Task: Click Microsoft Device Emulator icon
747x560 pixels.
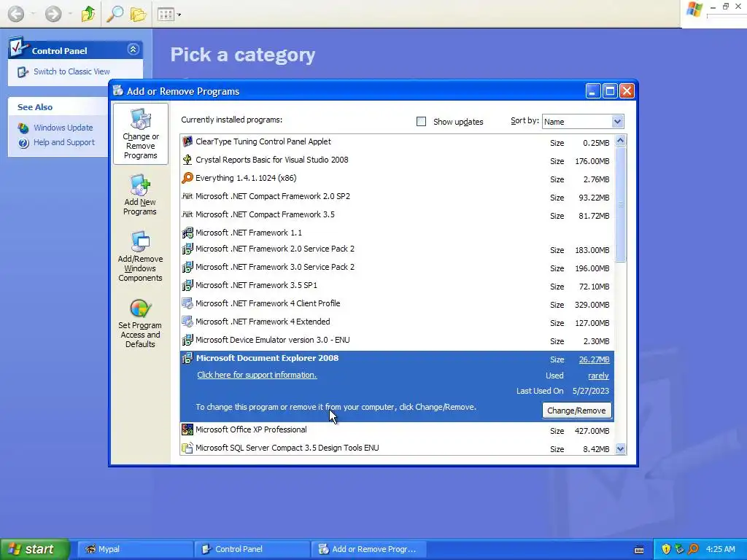Action: click(x=187, y=340)
